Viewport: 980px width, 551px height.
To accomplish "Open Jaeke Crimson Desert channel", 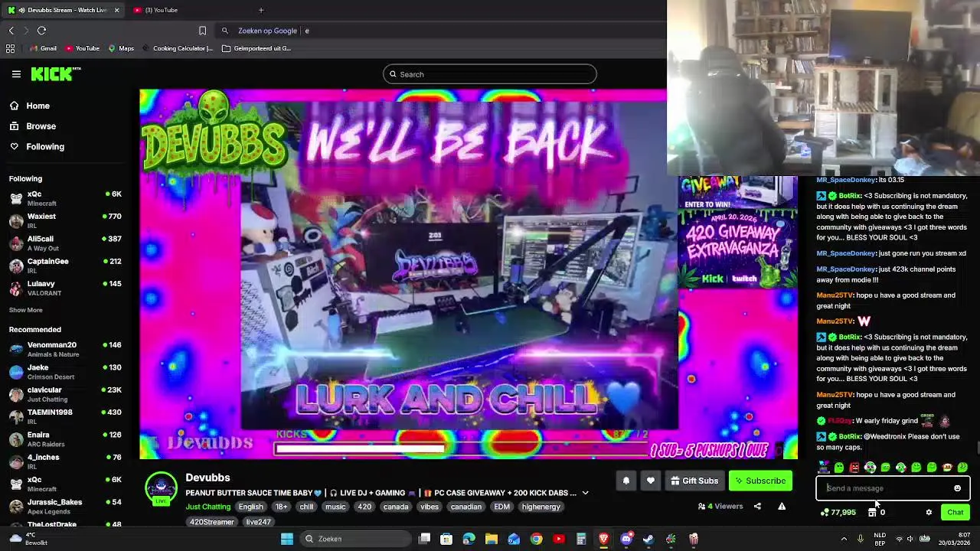I will point(65,372).
